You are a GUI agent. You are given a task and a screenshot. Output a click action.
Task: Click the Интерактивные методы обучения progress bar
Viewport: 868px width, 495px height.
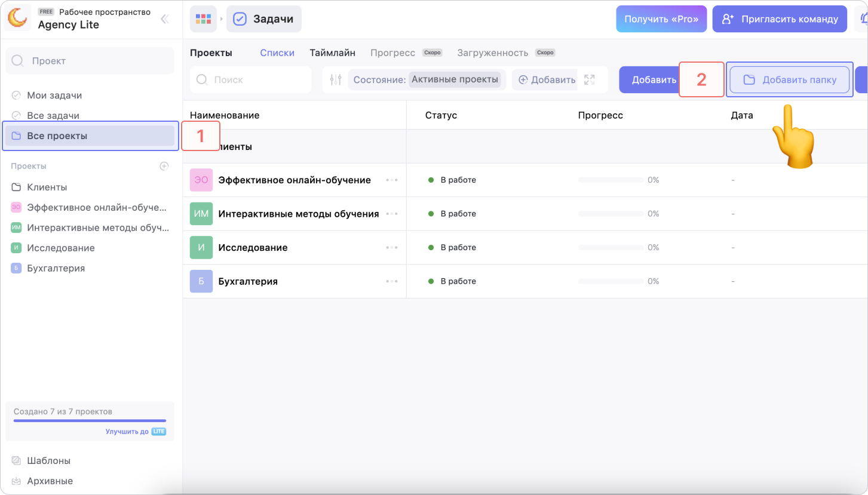pyautogui.click(x=611, y=214)
